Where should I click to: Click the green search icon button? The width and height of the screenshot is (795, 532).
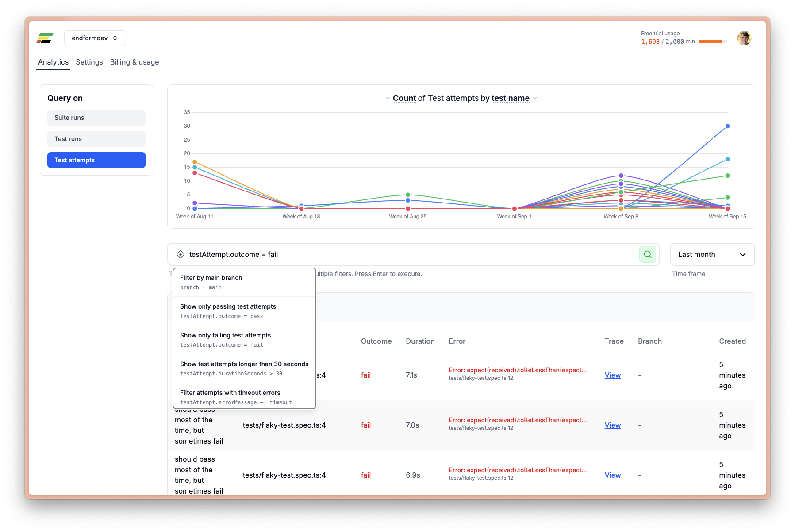[647, 254]
